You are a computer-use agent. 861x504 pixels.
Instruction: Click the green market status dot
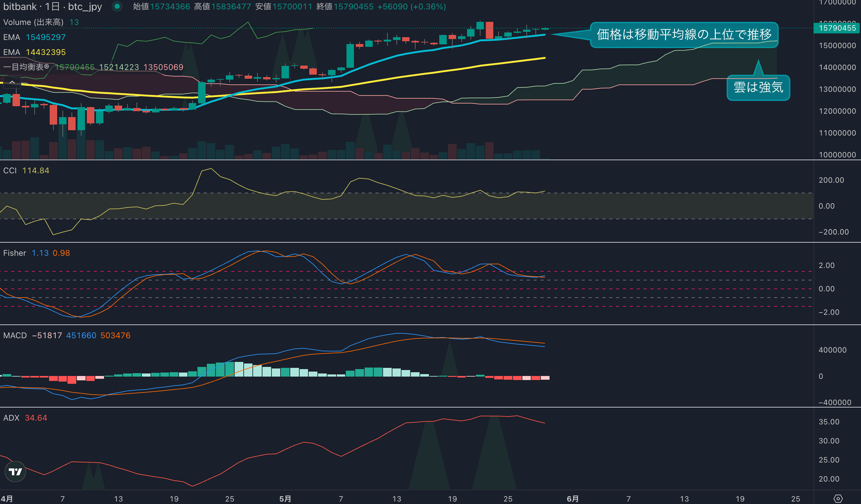click(x=117, y=7)
